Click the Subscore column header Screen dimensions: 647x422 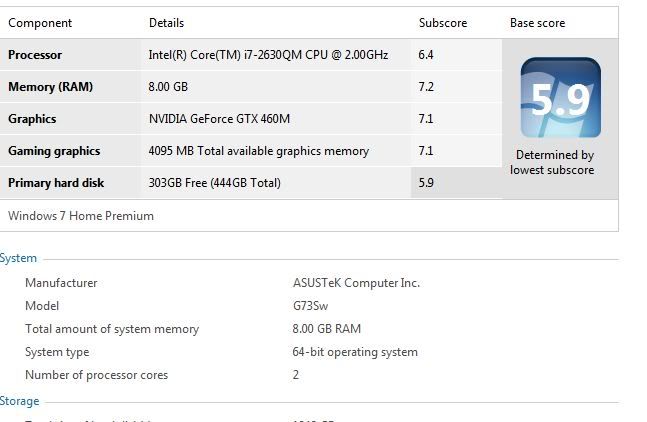[x=443, y=23]
